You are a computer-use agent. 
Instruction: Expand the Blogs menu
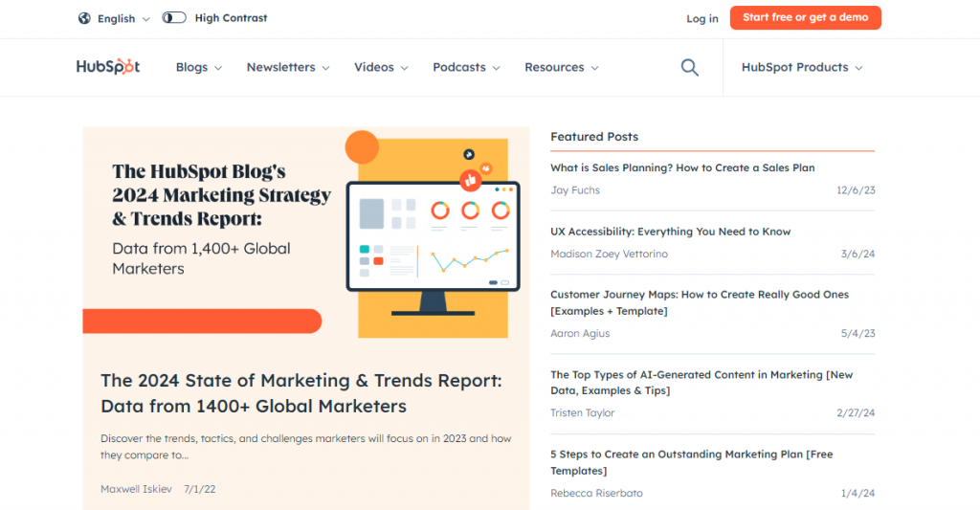199,68
